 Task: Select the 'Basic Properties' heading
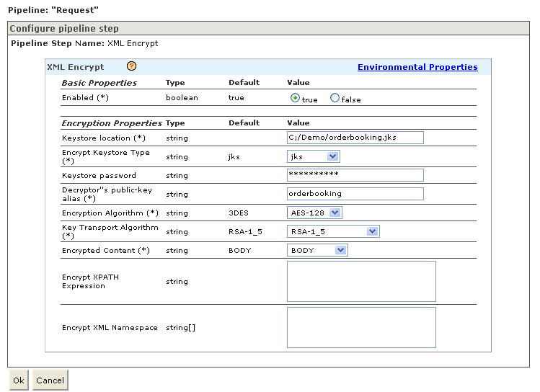pos(99,83)
